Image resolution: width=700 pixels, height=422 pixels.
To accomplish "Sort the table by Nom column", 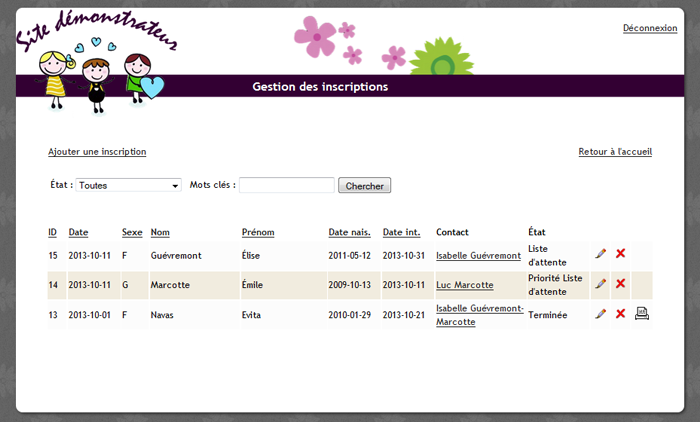I will [160, 232].
